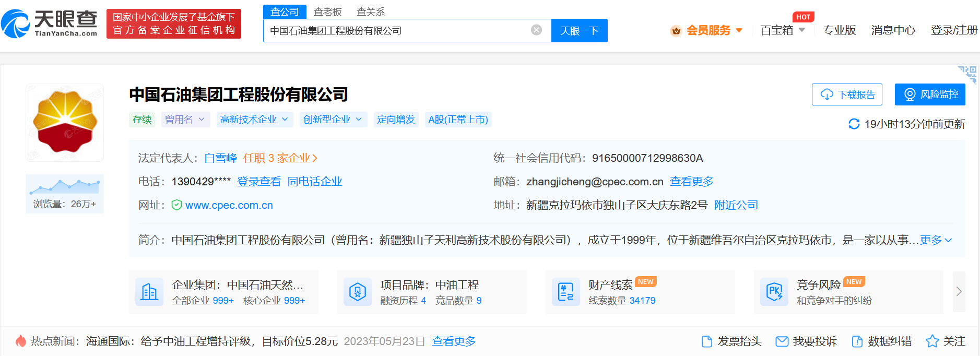
Task: Click the company name heading
Action: [x=239, y=94]
